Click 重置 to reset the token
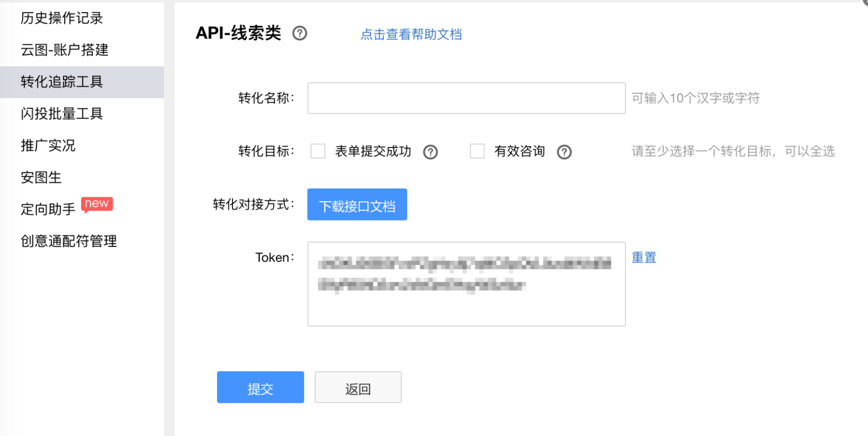The image size is (868, 436). (x=644, y=258)
